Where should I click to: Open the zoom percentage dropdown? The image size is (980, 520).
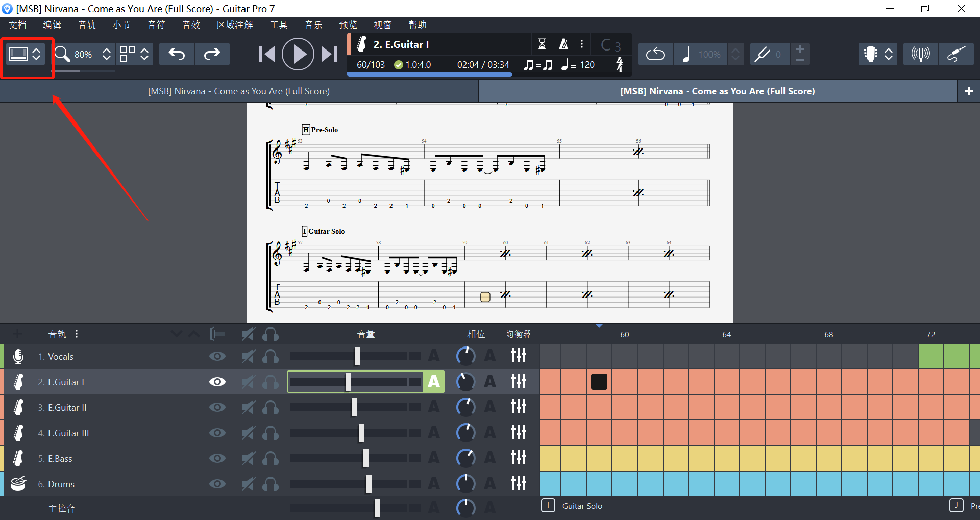(x=107, y=54)
